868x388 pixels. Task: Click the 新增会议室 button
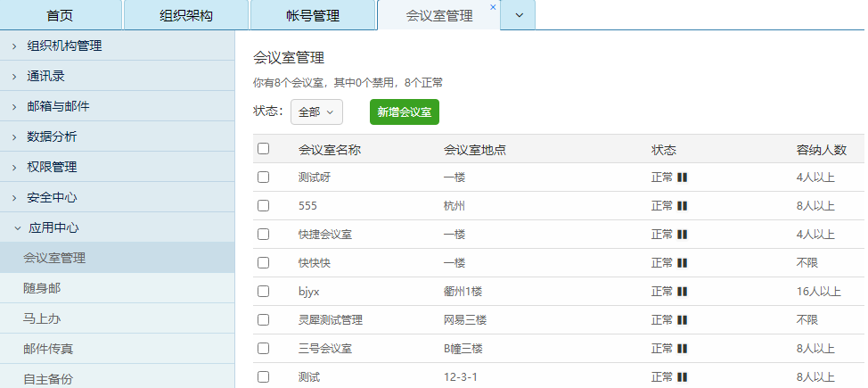click(404, 112)
